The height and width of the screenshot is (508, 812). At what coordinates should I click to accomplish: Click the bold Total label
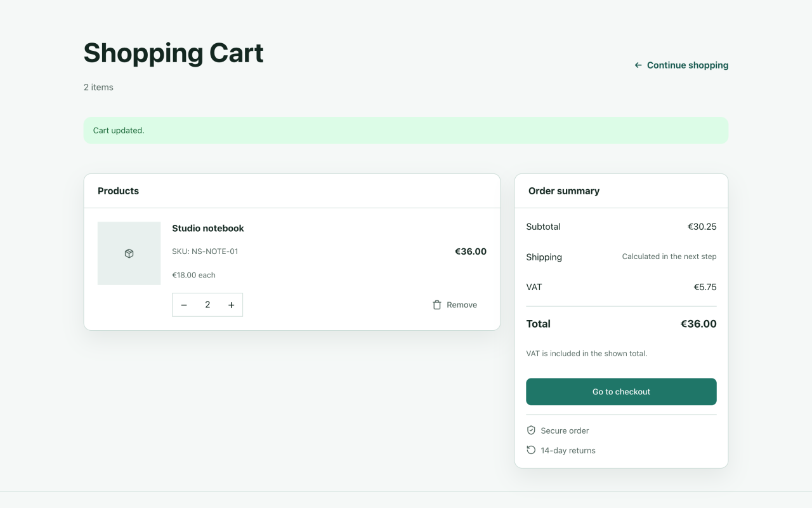pos(538,324)
